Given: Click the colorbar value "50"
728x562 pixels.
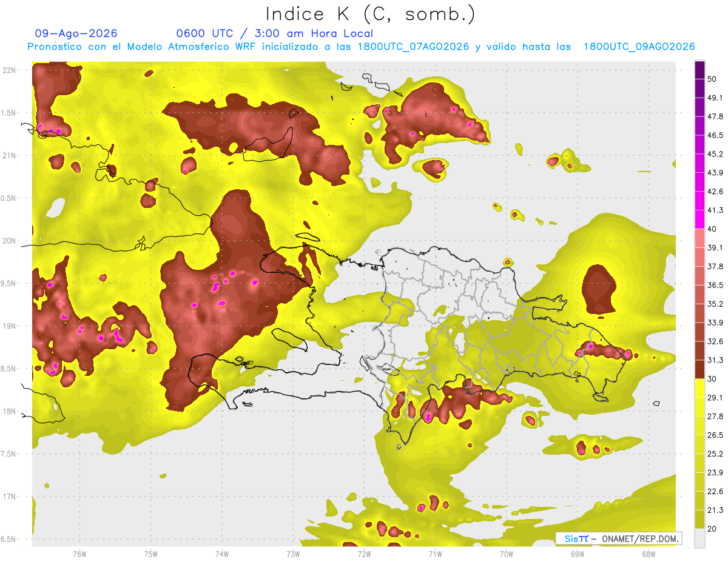Looking at the screenshot, I should 712,79.
